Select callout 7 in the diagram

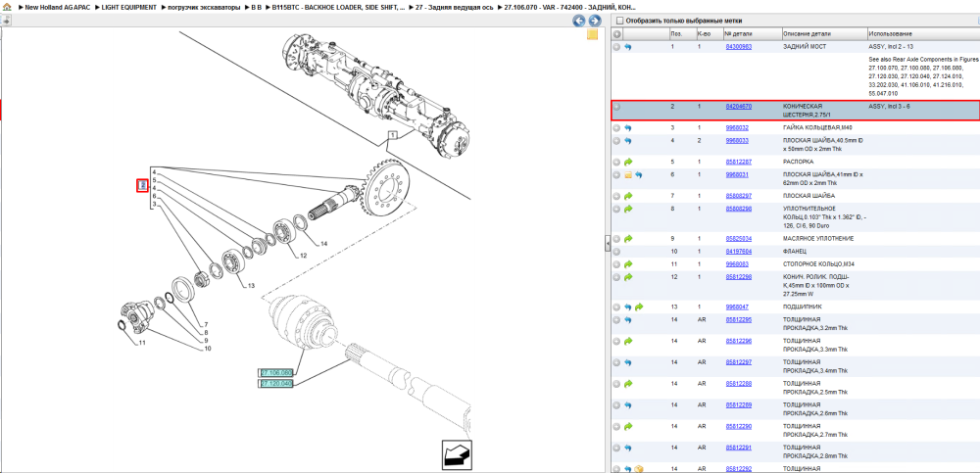(206, 324)
